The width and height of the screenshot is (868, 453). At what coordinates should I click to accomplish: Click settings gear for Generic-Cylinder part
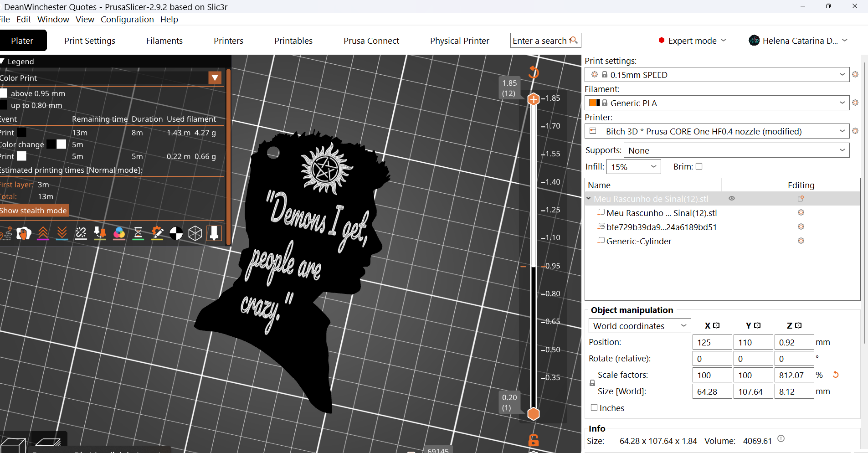point(801,241)
